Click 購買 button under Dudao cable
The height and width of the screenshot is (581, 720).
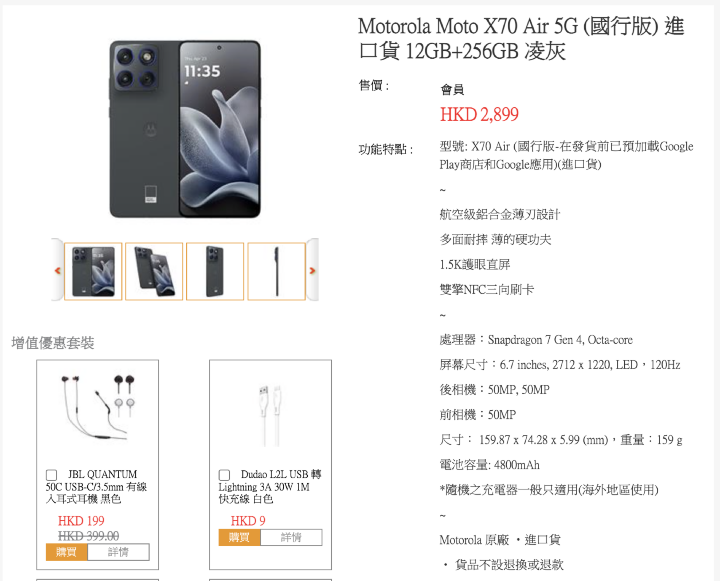pos(239,537)
